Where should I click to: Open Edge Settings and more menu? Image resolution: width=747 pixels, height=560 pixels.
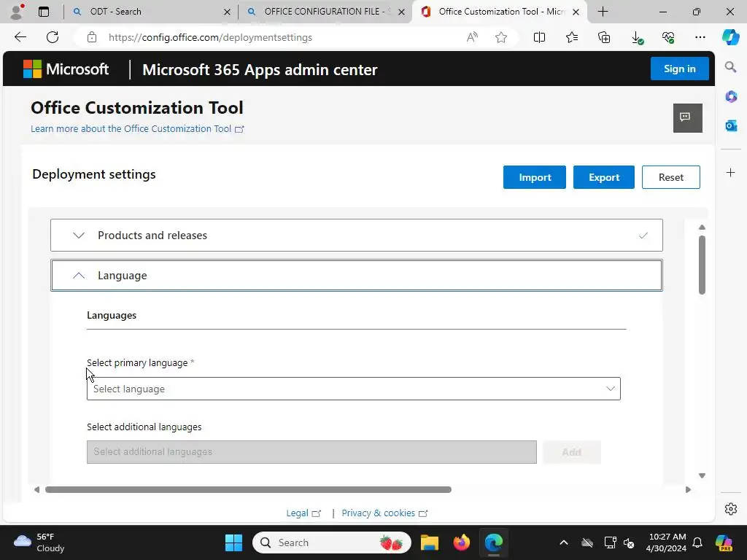700,37
